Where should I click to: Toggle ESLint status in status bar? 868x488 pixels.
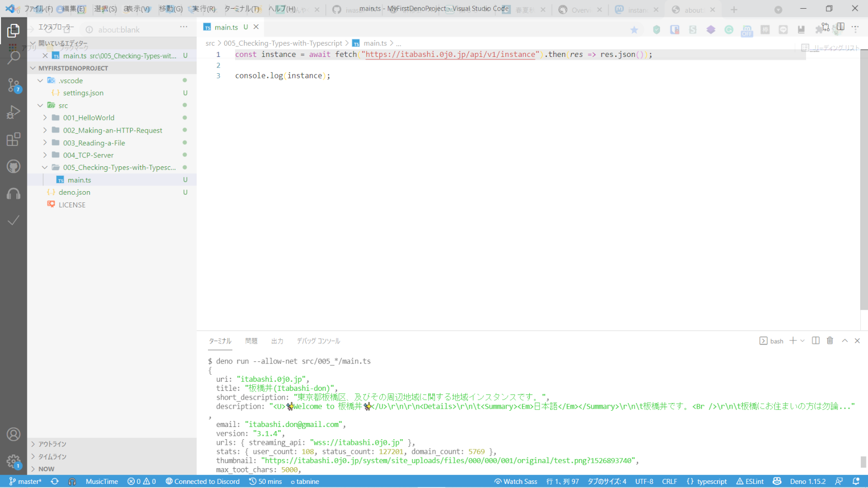tap(750, 481)
